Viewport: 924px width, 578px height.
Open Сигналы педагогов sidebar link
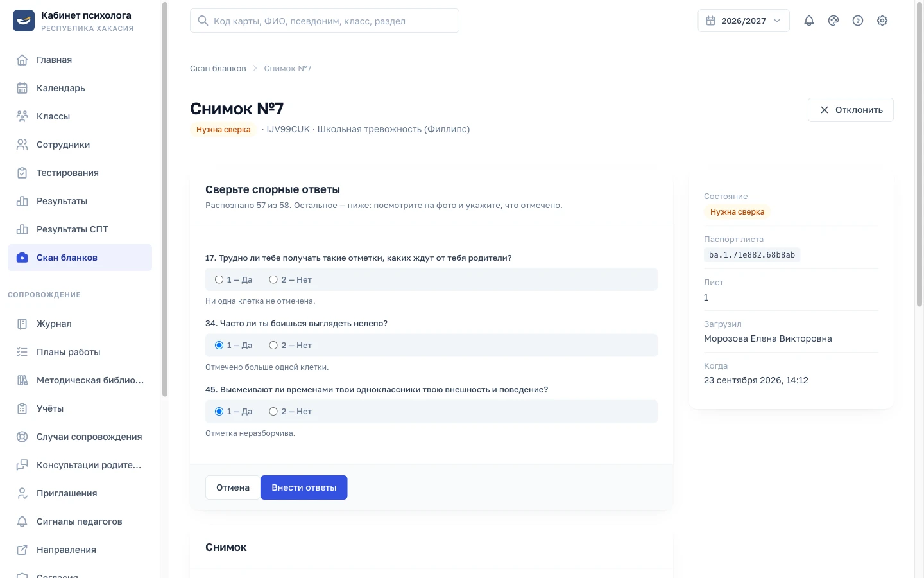click(80, 521)
